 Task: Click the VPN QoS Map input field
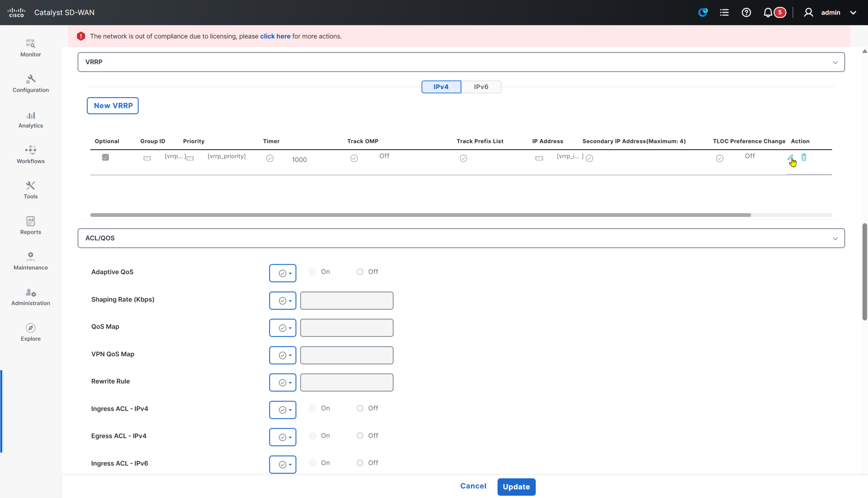tap(347, 355)
